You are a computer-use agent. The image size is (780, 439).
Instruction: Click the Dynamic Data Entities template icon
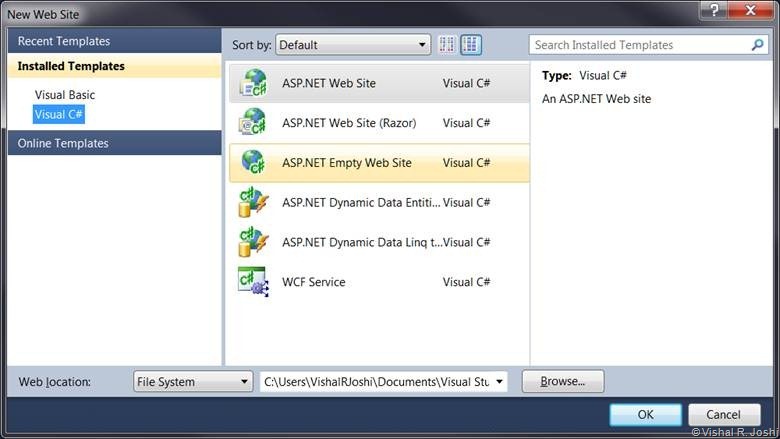point(252,202)
